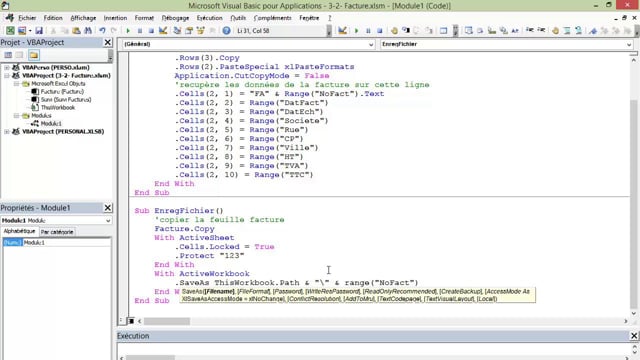Click the 'Application.CutCopyMode = False' line
Screen dimensions: 640x360
(x=252, y=76)
